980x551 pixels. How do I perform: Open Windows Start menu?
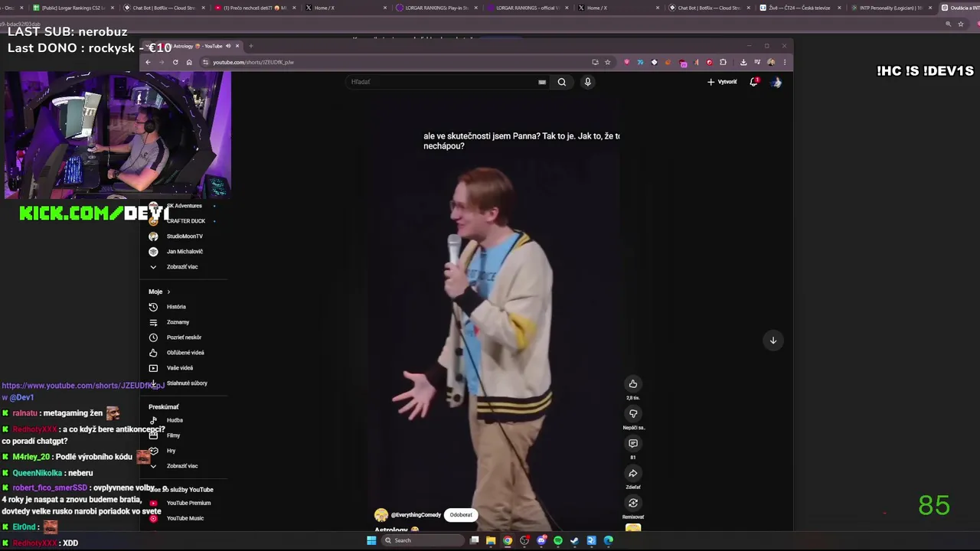[371, 540]
